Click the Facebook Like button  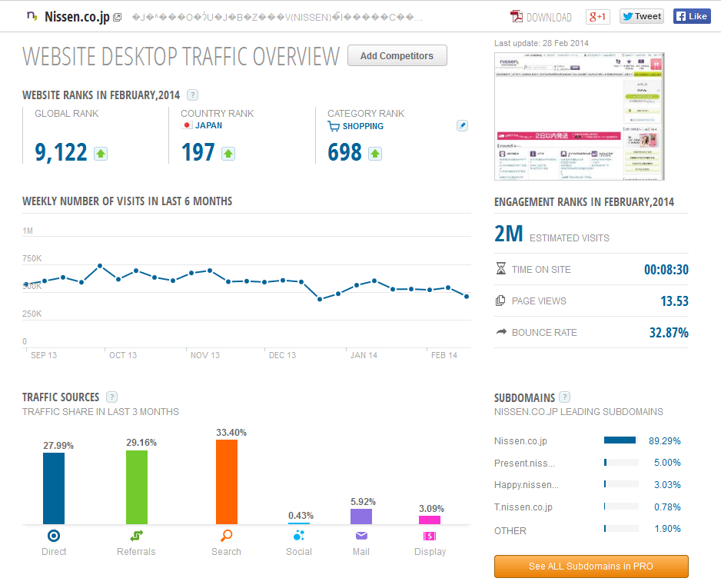click(692, 16)
